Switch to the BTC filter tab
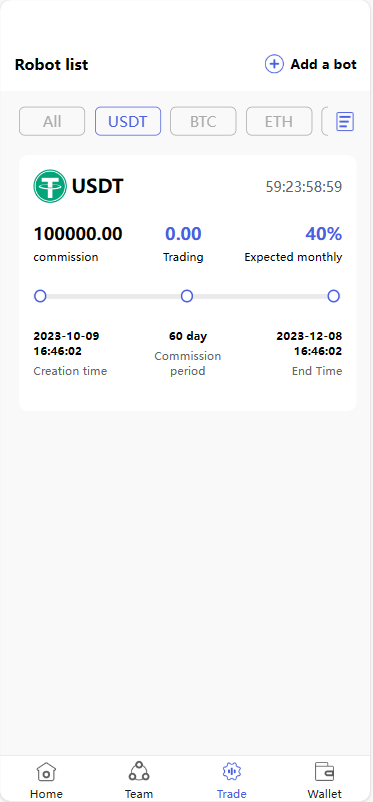 203,121
